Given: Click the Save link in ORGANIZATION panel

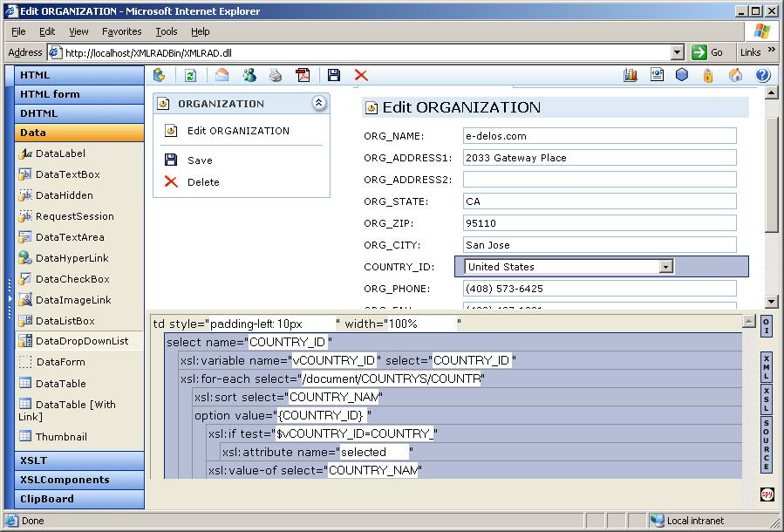Looking at the screenshot, I should pos(200,160).
